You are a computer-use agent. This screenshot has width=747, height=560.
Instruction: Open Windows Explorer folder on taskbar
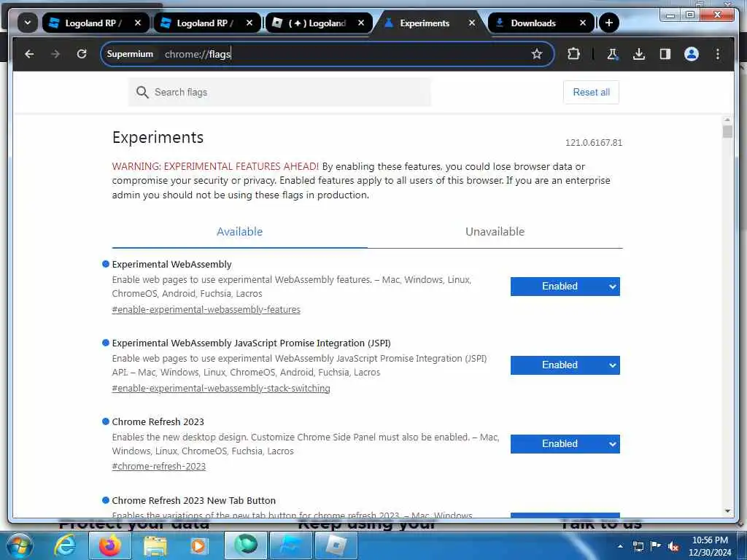point(155,545)
